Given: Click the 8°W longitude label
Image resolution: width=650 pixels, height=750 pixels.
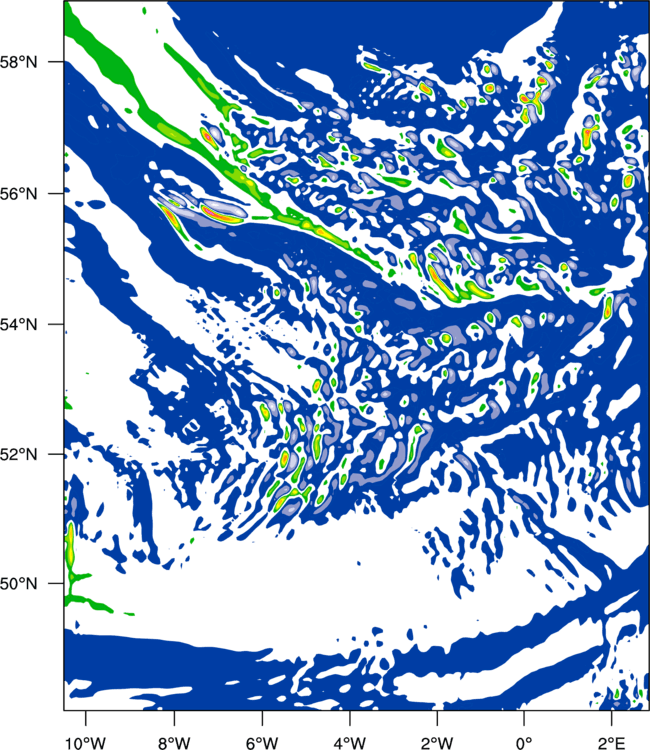Looking at the screenshot, I should point(174,743).
